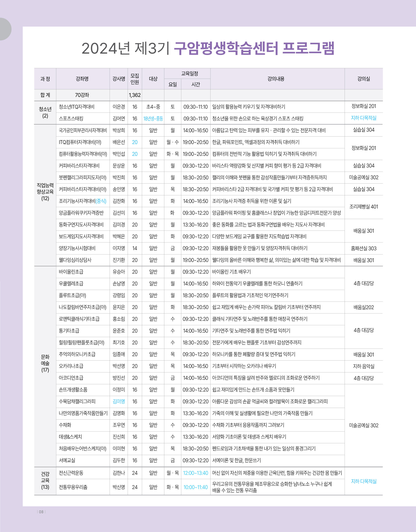Select course 우쿨렐레초급

(x=71, y=284)
